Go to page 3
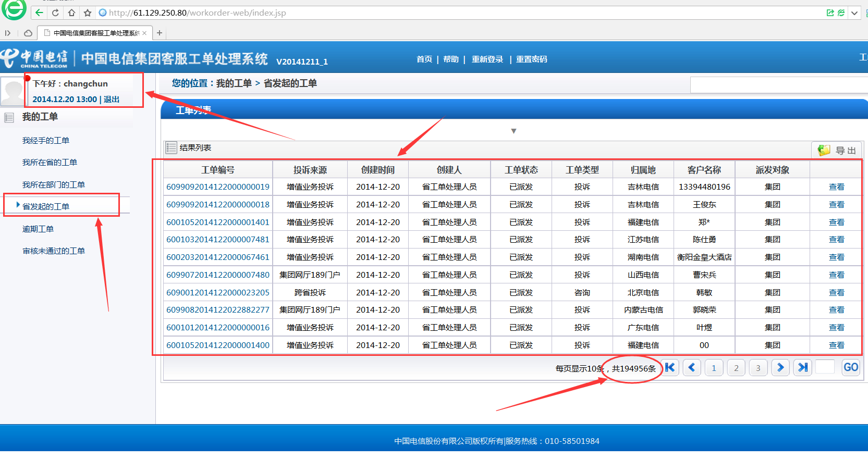Screen dimensions: 868x459 758,367
